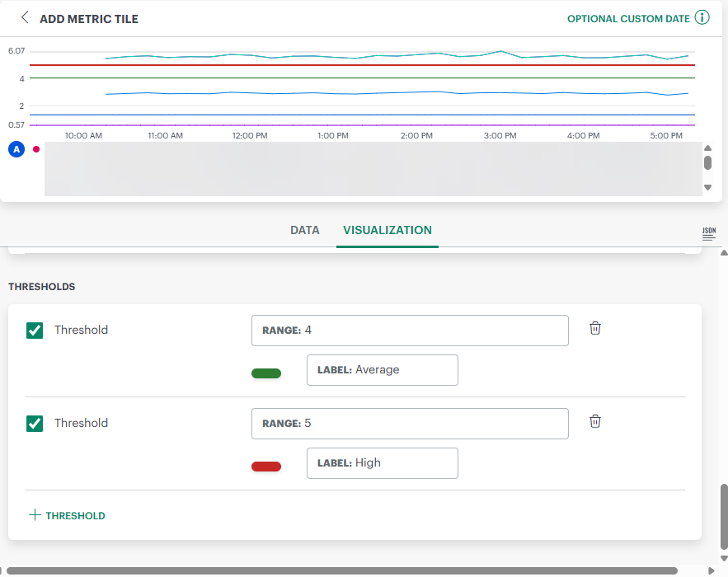Click the settings panel scroll-up arrow

pos(723,253)
